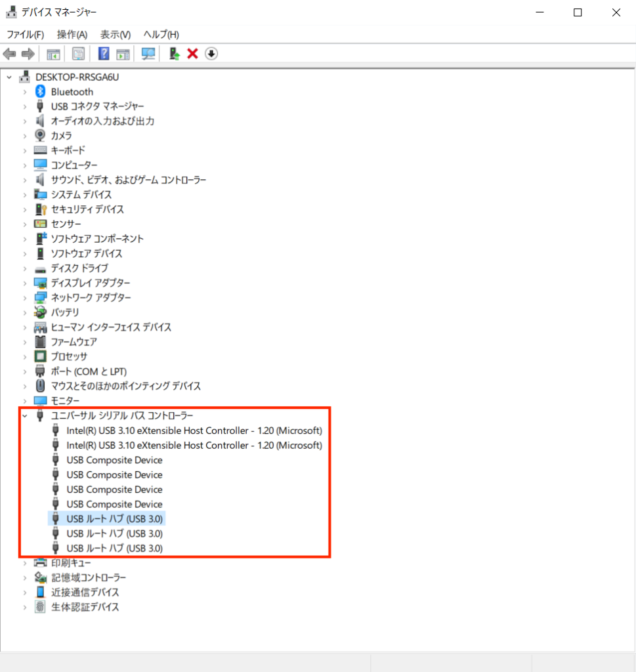Click the blue Help question mark icon

tap(104, 54)
